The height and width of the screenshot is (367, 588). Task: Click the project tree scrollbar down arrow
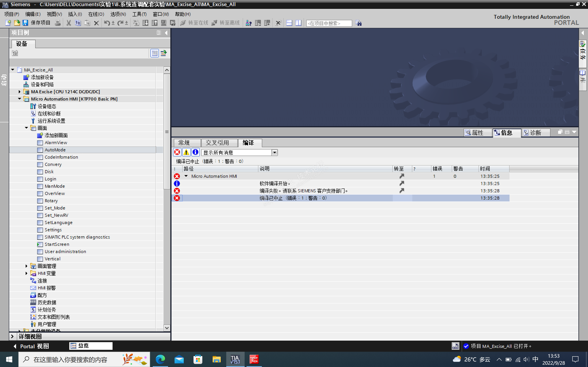point(167,328)
